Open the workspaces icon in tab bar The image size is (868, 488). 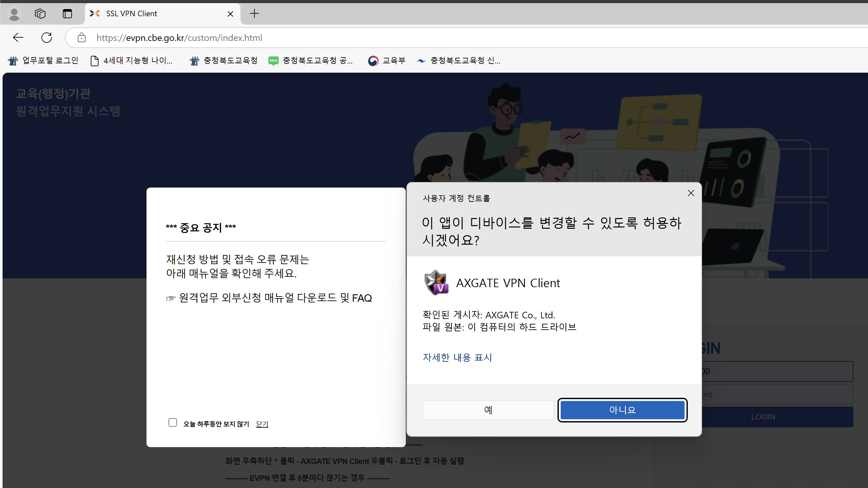(40, 14)
